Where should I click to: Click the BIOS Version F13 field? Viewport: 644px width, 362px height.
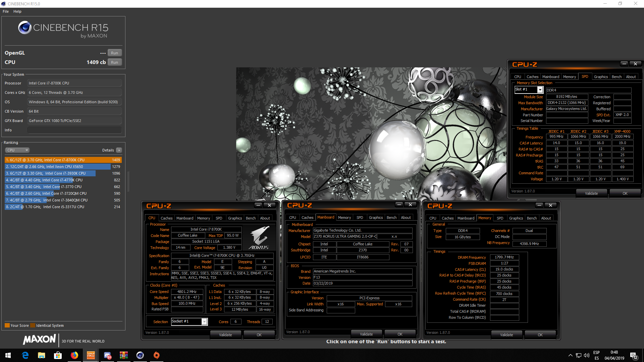click(x=362, y=277)
